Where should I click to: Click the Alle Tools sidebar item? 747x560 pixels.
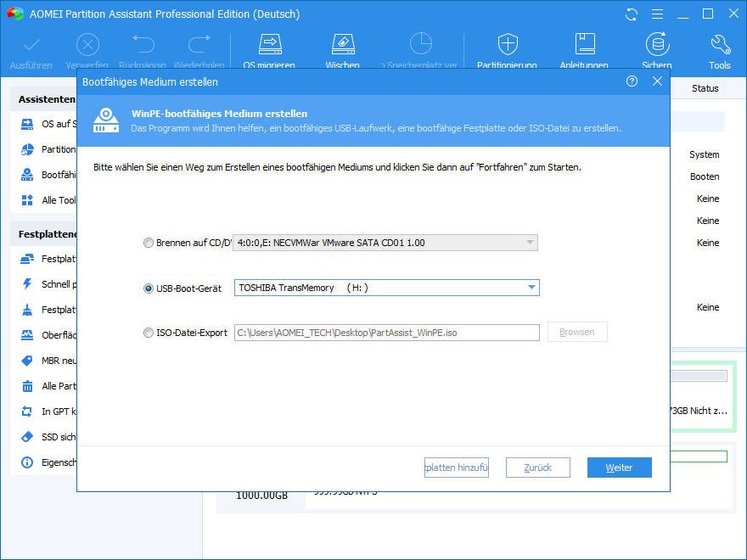[x=48, y=200]
